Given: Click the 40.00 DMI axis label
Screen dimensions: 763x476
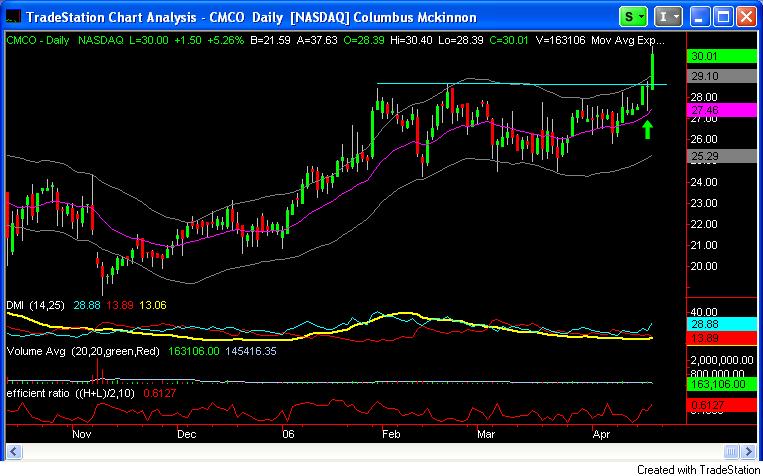Looking at the screenshot, I should click(x=704, y=311).
